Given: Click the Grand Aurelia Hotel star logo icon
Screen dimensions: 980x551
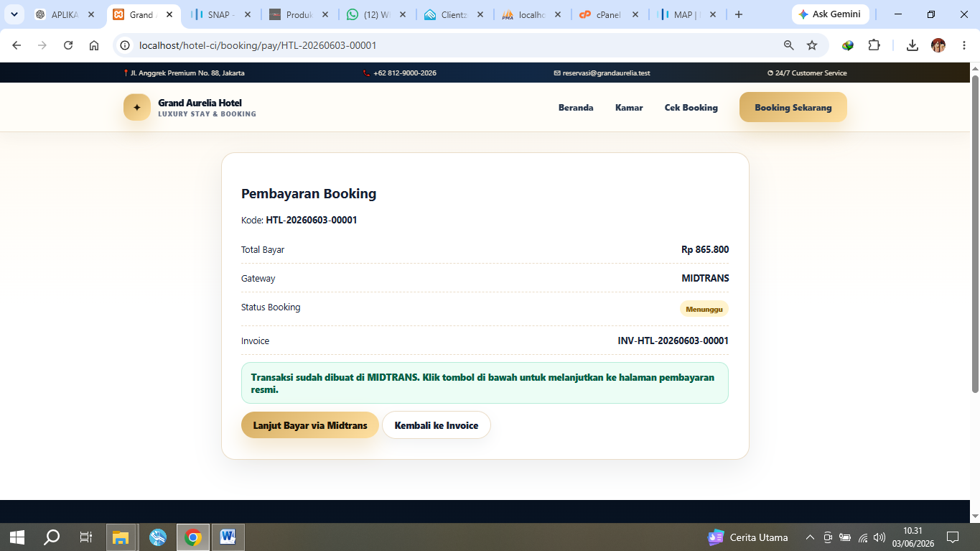Looking at the screenshot, I should [x=137, y=107].
